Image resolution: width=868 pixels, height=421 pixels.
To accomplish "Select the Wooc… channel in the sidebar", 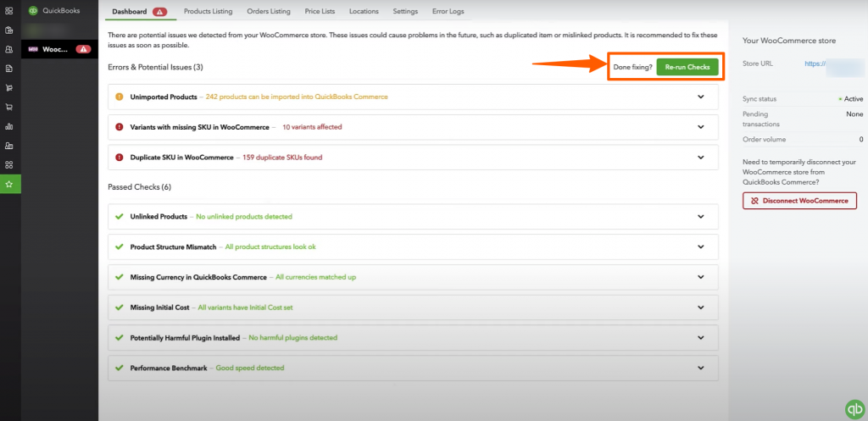I will click(x=60, y=49).
